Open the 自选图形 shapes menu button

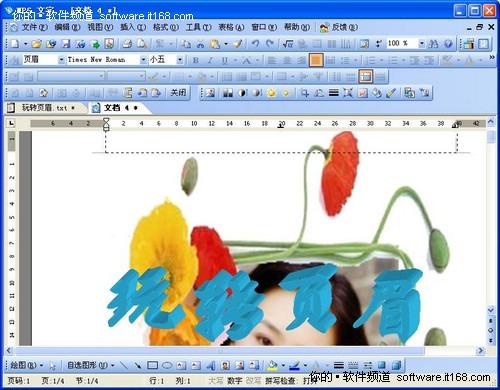click(91, 366)
